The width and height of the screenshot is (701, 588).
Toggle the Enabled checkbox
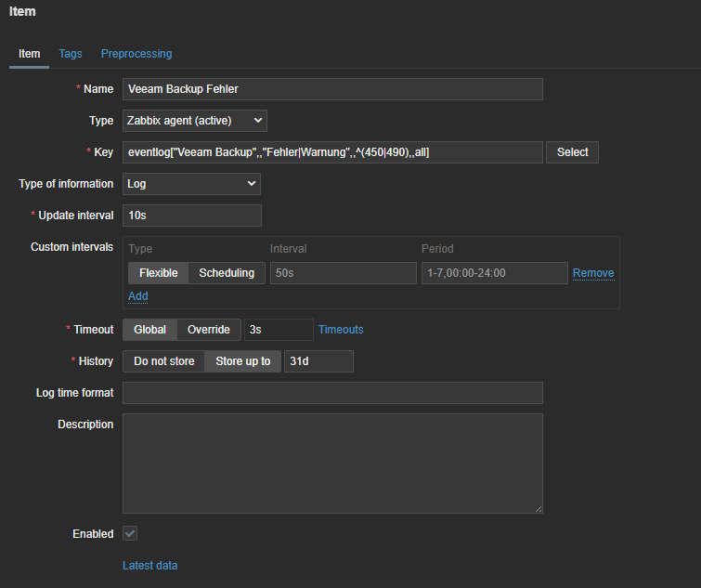point(131,534)
